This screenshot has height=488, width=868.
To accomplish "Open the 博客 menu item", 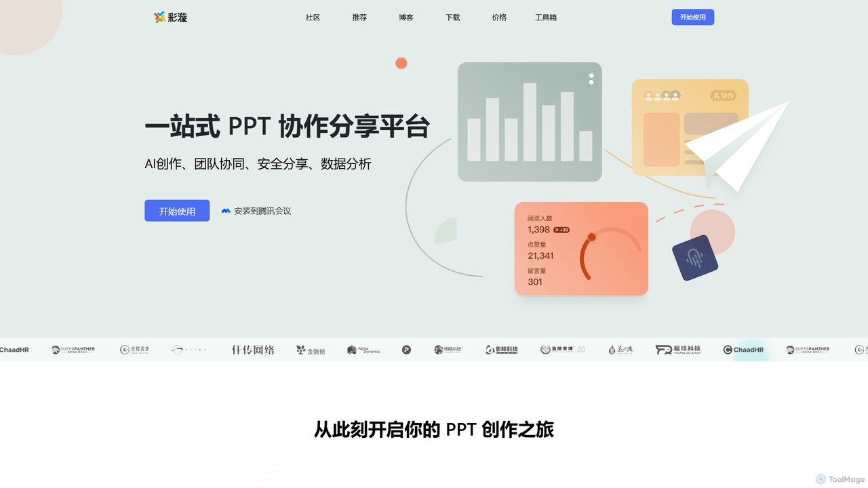I will (406, 18).
